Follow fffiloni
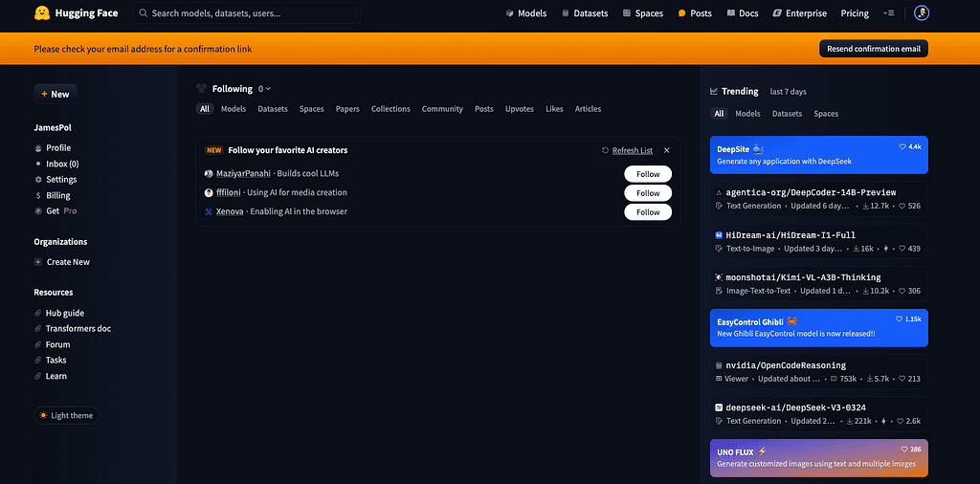Screen dimensions: 980x484 pyautogui.click(x=648, y=193)
